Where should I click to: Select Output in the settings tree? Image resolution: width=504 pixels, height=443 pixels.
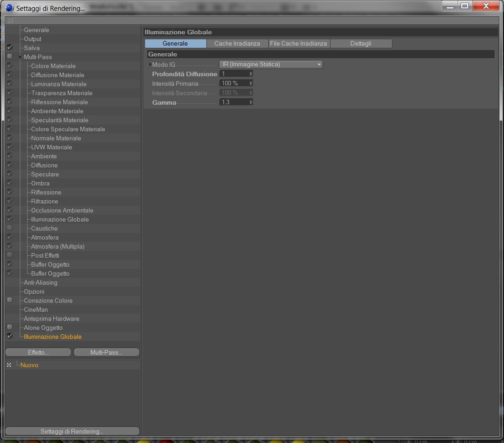33,39
